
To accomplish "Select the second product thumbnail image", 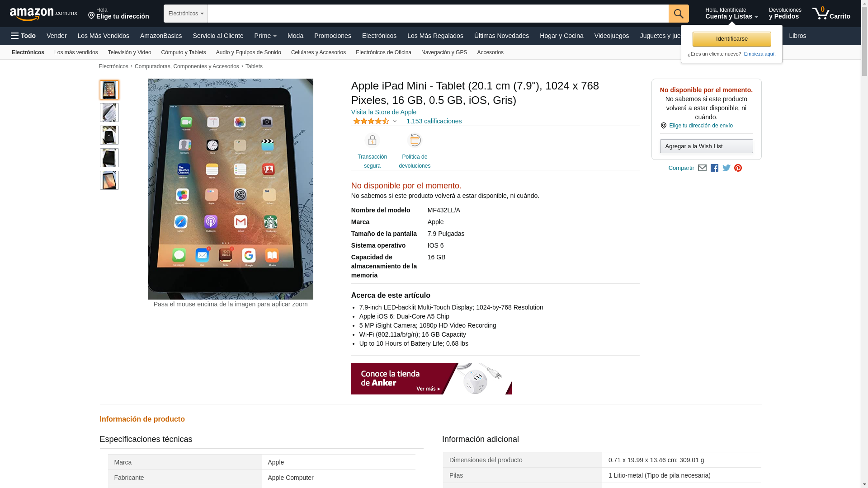I will (109, 113).
